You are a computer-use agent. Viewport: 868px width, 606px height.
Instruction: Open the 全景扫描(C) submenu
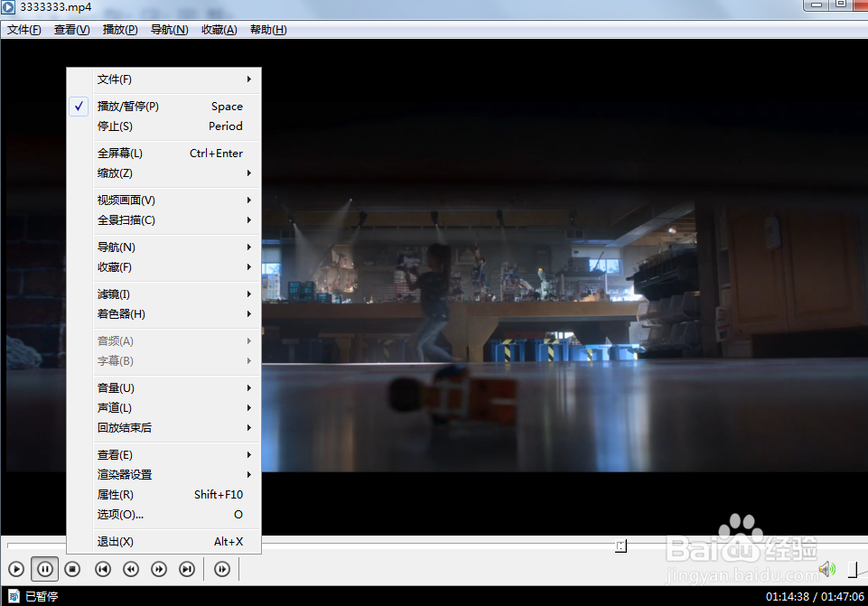[163, 220]
